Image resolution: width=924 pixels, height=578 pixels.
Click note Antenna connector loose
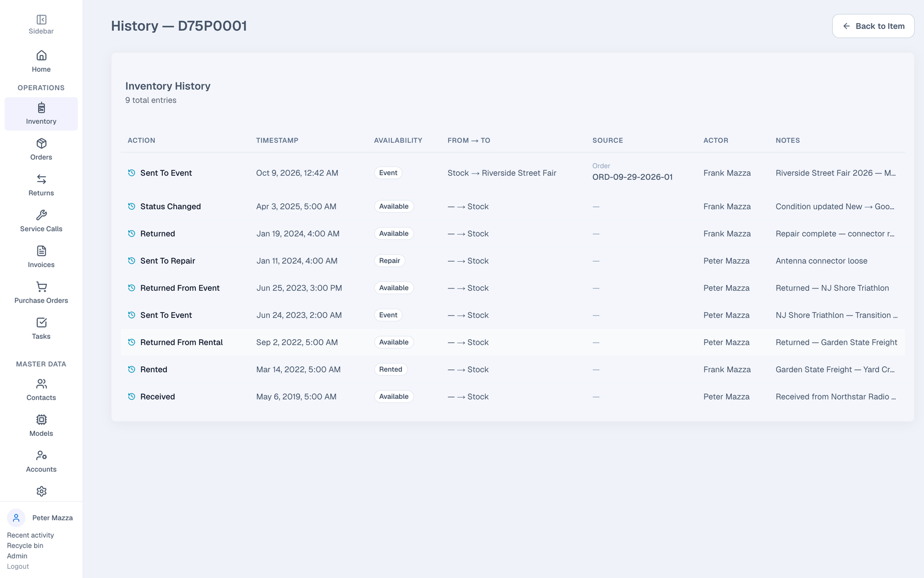[x=821, y=261]
